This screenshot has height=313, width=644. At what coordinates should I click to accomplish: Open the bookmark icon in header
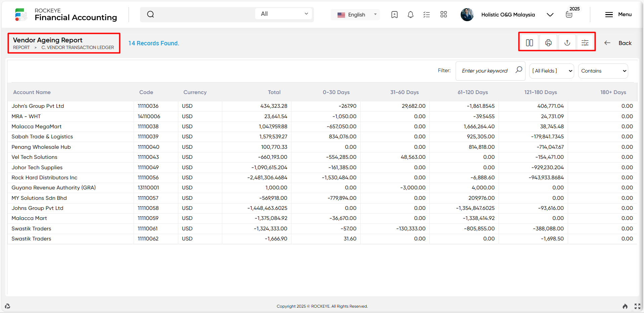395,14
